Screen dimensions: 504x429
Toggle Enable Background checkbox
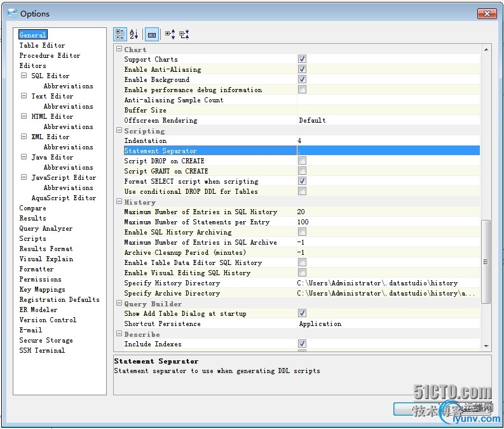pos(302,79)
